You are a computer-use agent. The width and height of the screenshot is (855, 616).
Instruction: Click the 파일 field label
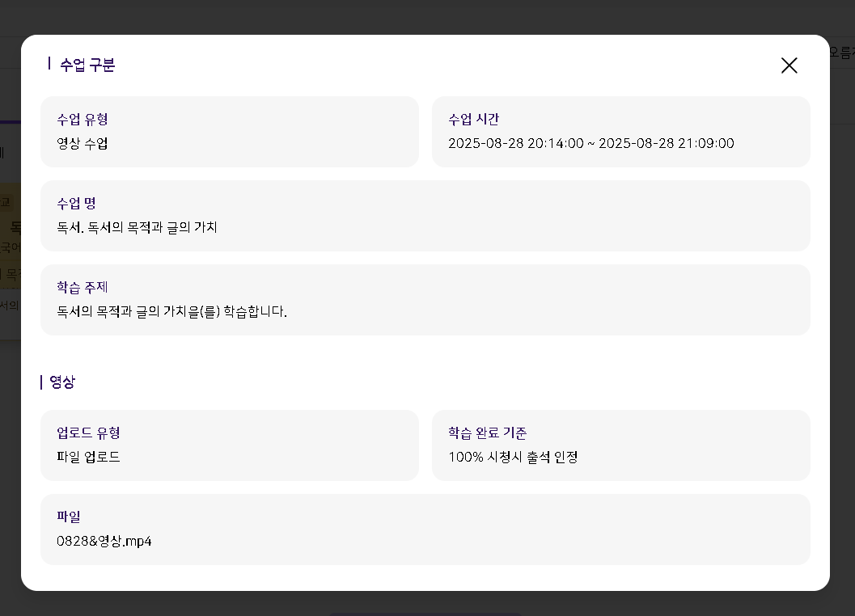pos(69,517)
